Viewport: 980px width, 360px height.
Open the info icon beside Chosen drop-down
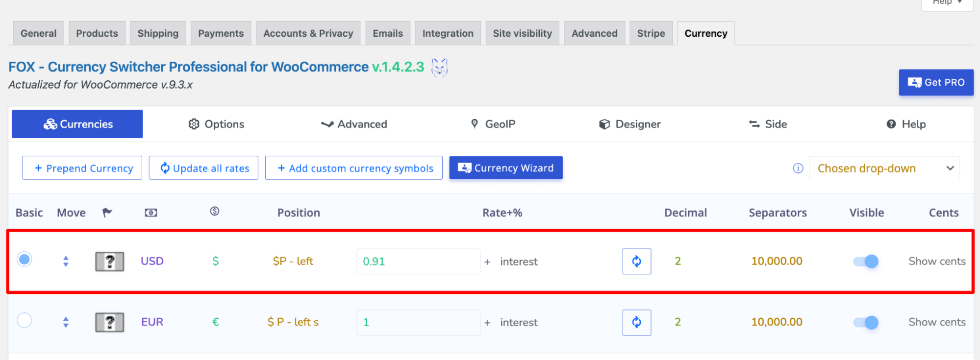(798, 168)
